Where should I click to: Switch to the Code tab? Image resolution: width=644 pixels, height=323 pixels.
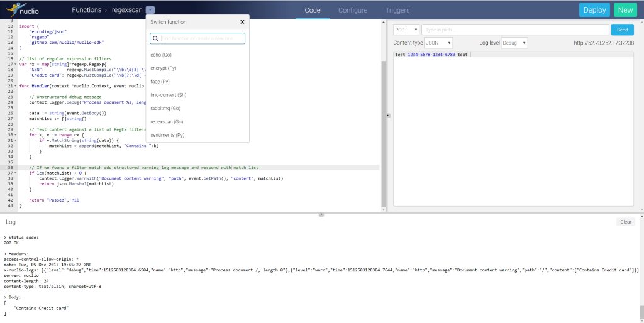click(x=313, y=10)
